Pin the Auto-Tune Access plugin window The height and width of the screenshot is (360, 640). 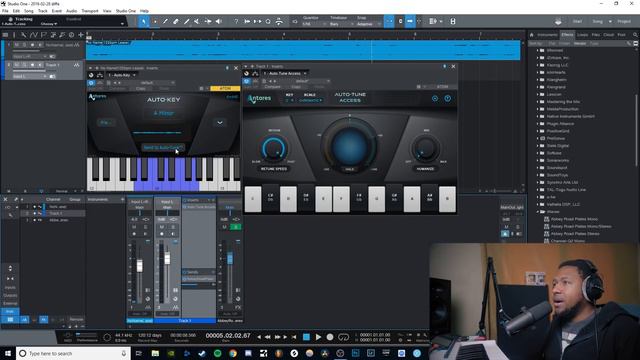click(x=444, y=66)
